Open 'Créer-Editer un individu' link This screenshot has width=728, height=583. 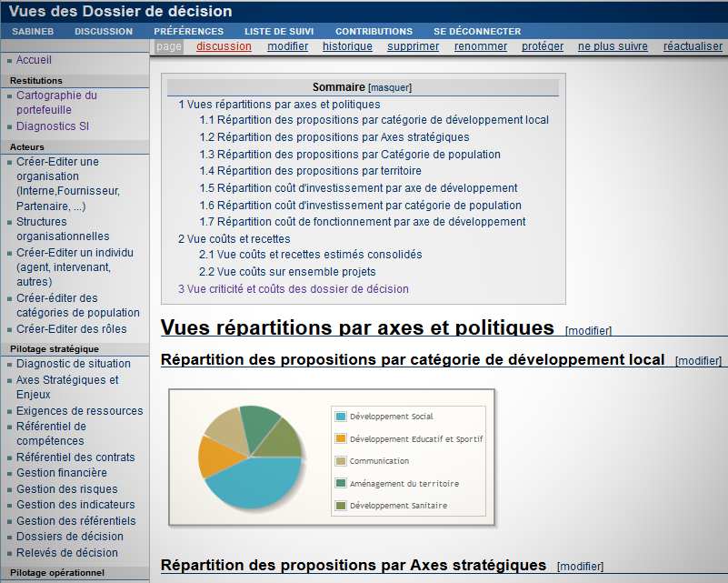tap(75, 267)
